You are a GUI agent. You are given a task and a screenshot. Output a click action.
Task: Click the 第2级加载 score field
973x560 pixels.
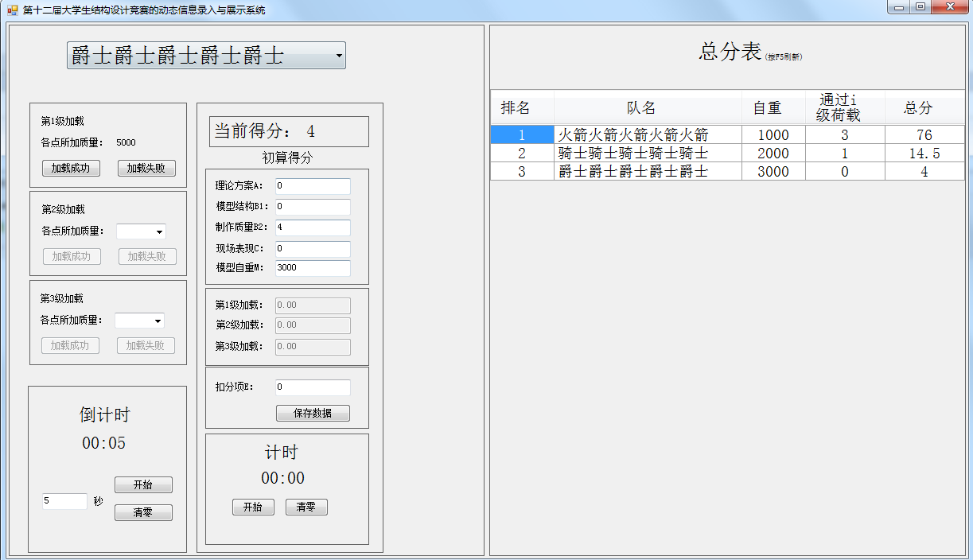[313, 325]
